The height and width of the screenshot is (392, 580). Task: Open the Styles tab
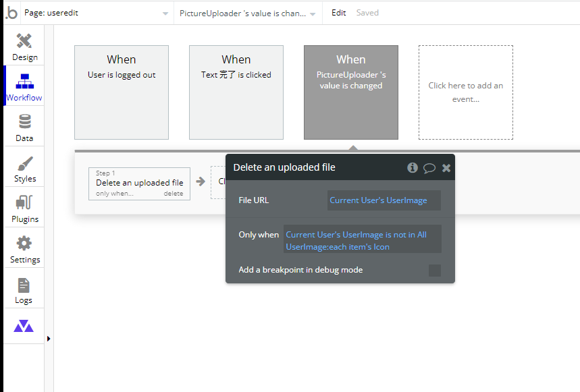pos(24,169)
